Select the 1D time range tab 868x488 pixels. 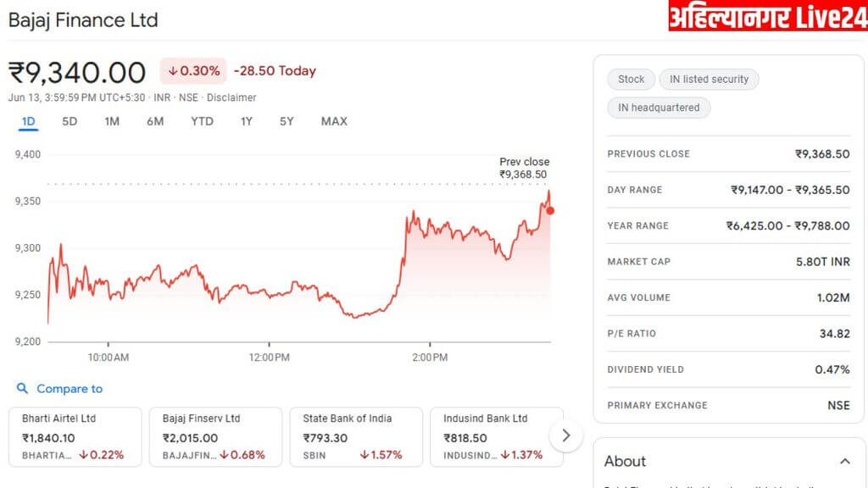[x=28, y=121]
